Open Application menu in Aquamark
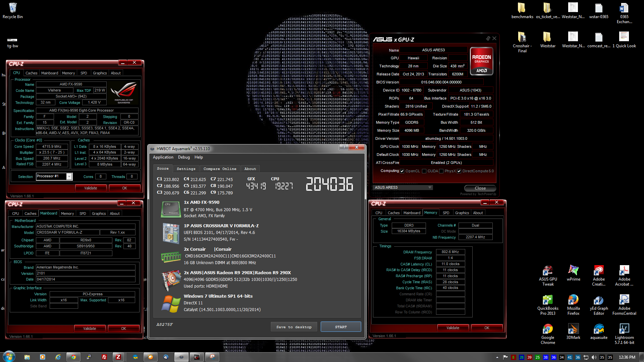 [x=163, y=157]
